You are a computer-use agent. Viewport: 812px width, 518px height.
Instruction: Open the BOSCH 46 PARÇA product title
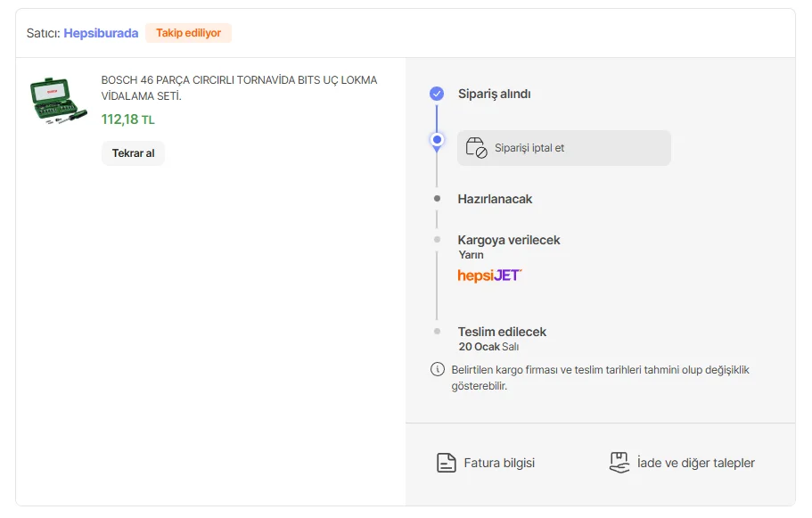click(239, 87)
